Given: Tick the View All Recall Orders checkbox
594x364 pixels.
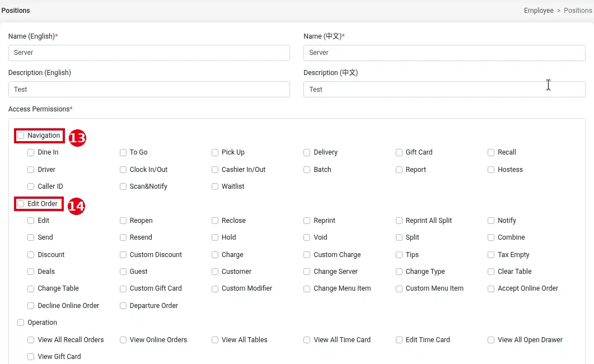Looking at the screenshot, I should 31,340.
